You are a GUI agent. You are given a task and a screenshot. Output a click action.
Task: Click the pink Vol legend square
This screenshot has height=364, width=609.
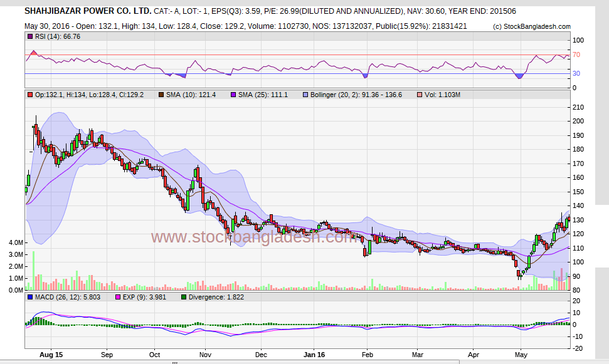[x=420, y=95]
